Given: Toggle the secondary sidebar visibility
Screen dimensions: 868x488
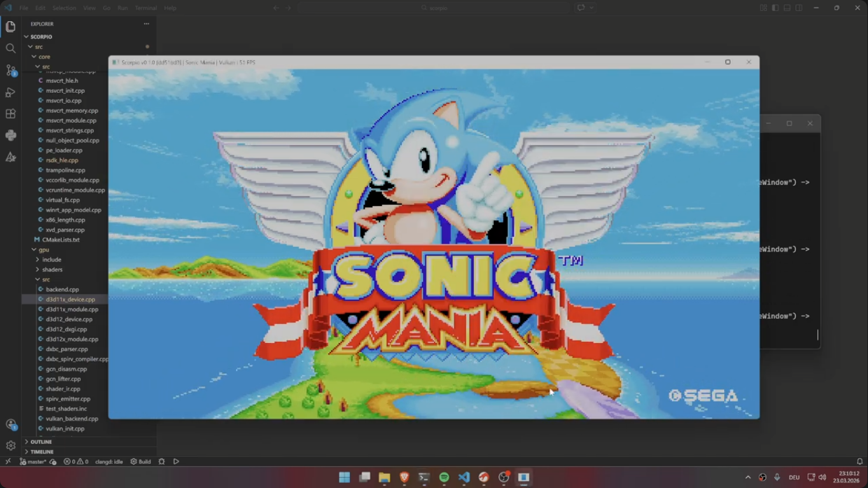Looking at the screenshot, I should [x=799, y=8].
